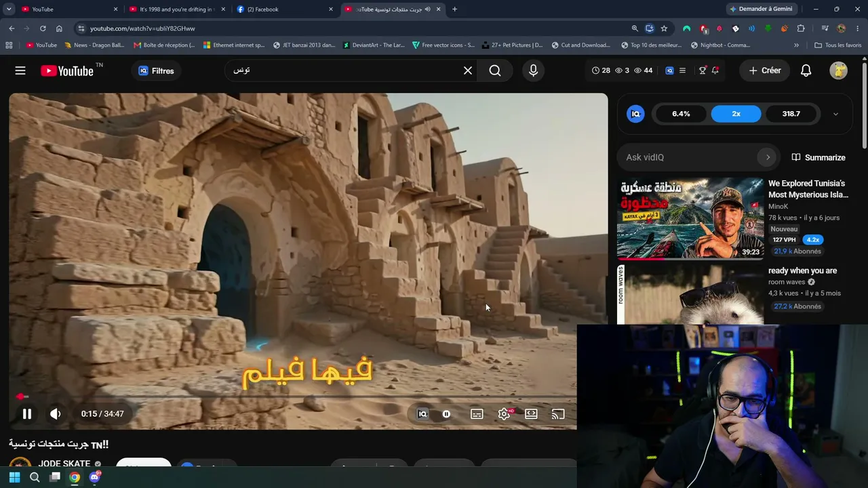Open the Windows Start menu
The image size is (868, 488).
pos(14,477)
